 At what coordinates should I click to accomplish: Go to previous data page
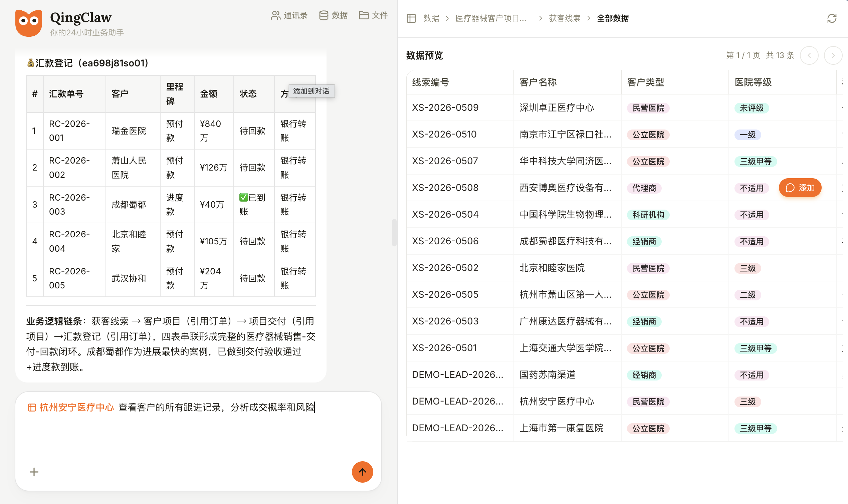coord(809,55)
